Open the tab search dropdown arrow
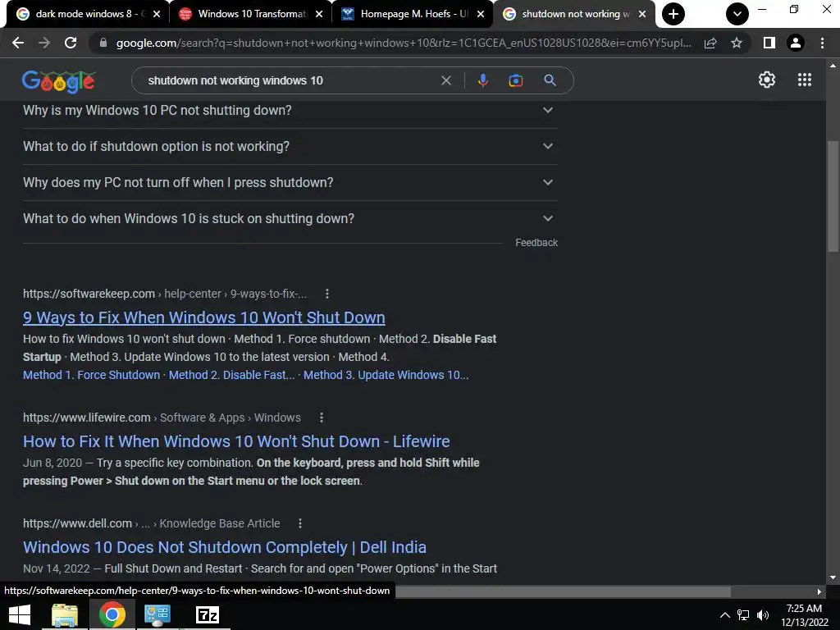 (737, 14)
